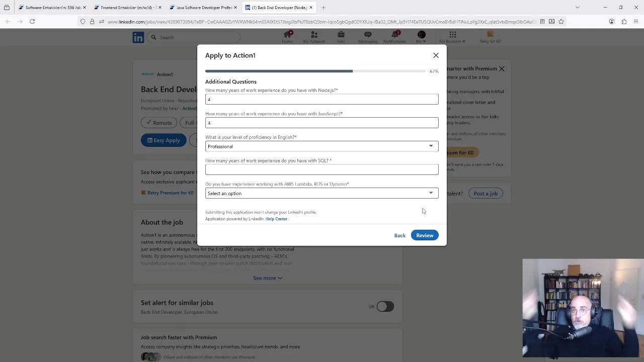Viewport: 644px width, 362px height.
Task: Click Retry Premium for €0 link
Action: 170,193
